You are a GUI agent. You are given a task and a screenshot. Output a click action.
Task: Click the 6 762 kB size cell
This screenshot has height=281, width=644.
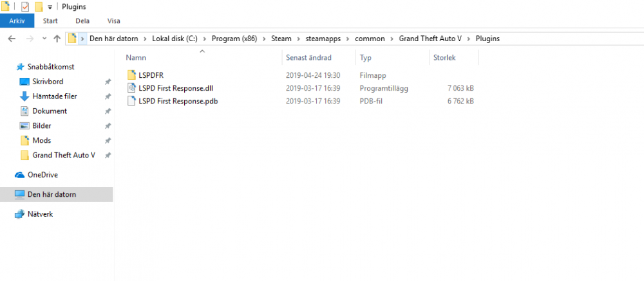(461, 102)
